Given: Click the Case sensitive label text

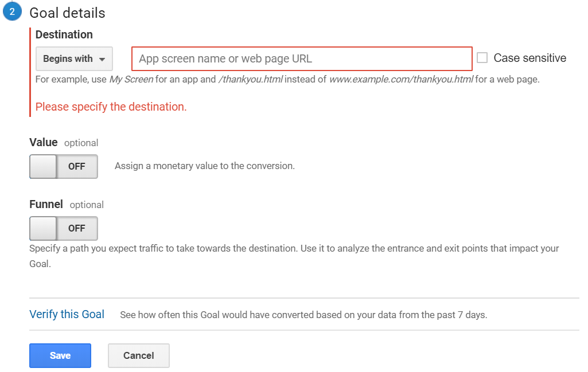Looking at the screenshot, I should pos(530,58).
